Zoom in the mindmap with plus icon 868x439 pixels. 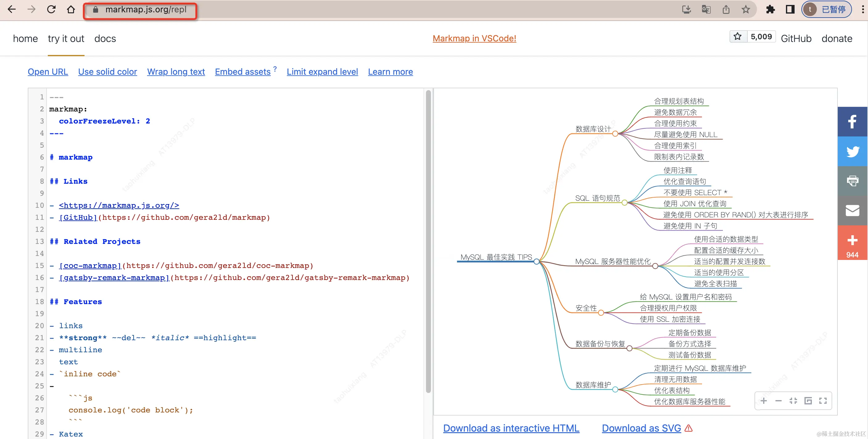pos(764,400)
